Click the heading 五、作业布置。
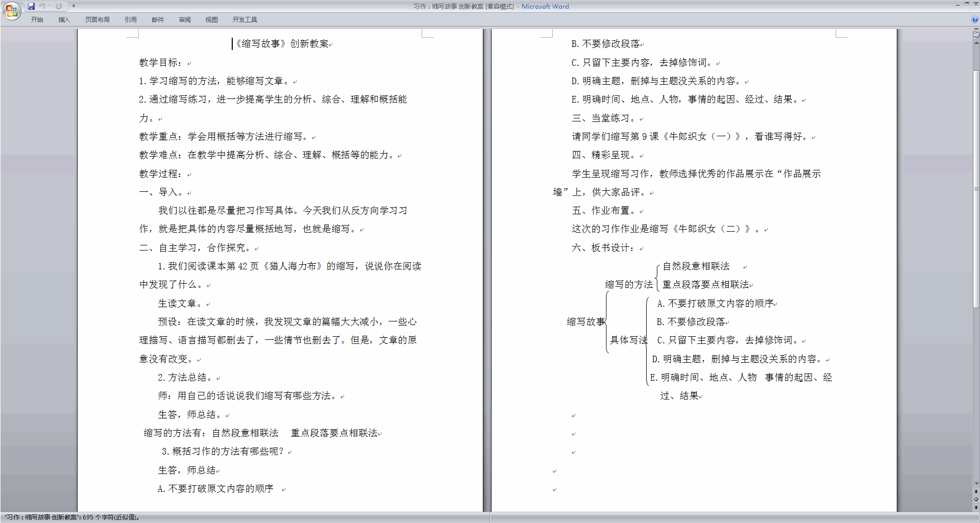The height and width of the screenshot is (523, 980). click(604, 211)
